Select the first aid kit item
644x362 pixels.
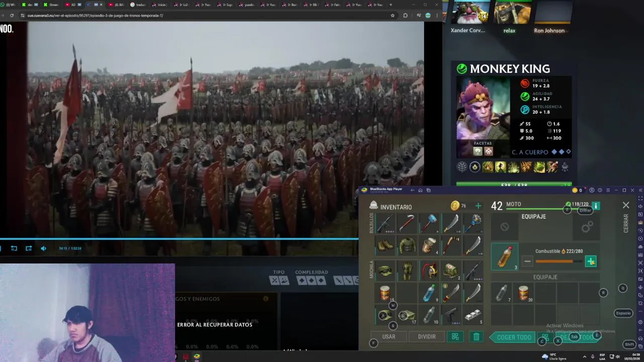451,270
